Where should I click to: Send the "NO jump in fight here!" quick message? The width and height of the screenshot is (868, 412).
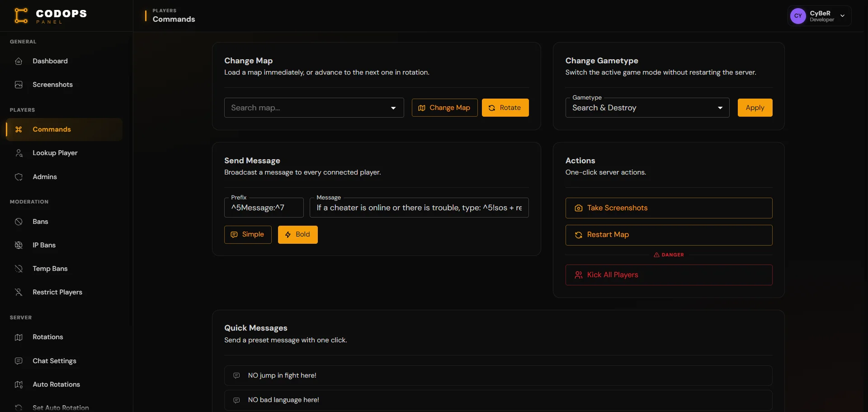click(x=498, y=375)
